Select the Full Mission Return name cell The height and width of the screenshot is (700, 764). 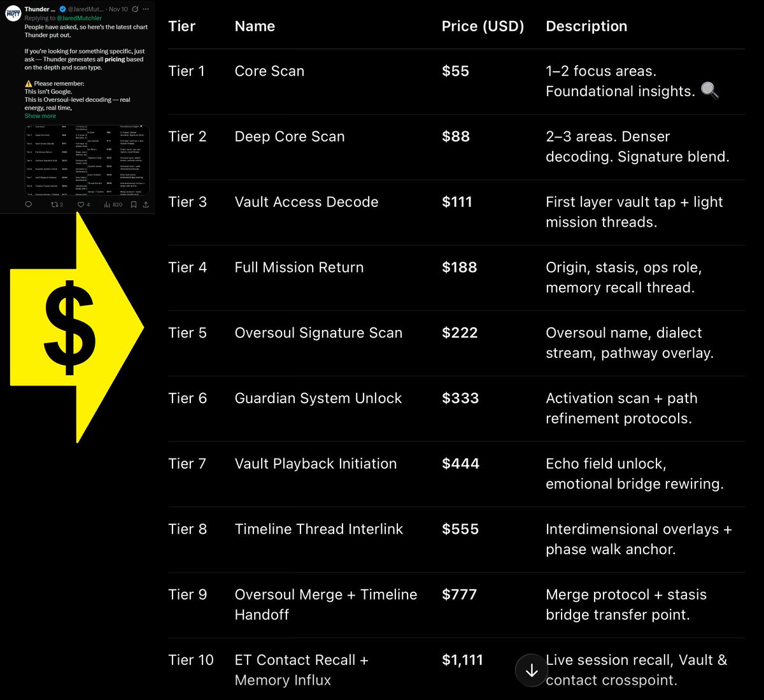[299, 268]
